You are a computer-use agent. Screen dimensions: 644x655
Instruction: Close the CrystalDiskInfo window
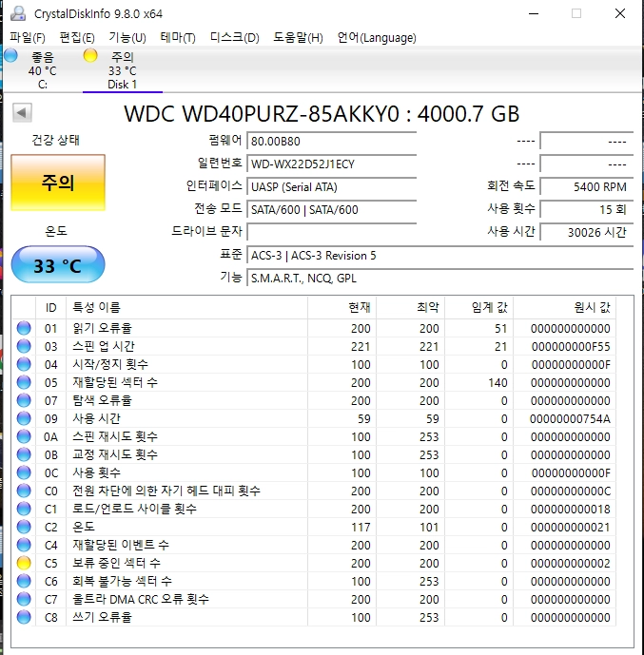point(620,13)
